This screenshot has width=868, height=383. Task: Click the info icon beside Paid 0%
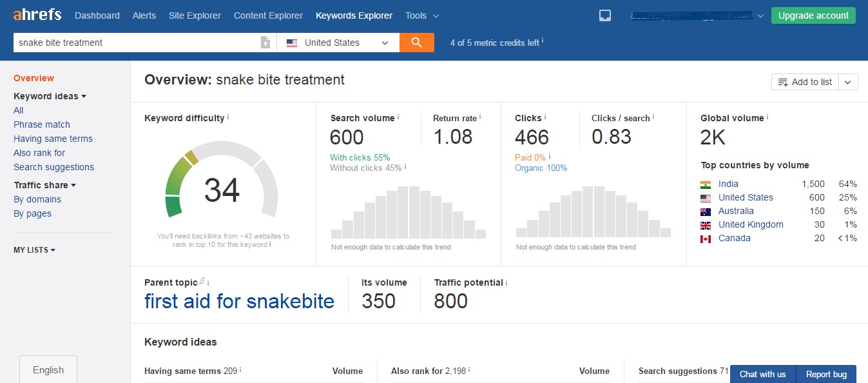point(550,156)
